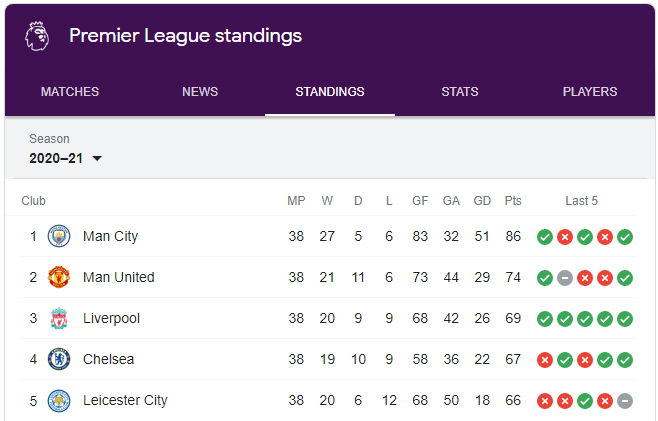Screen dimensions: 658x421
Task: Select the Chelsea club crest
Action: coord(59,359)
